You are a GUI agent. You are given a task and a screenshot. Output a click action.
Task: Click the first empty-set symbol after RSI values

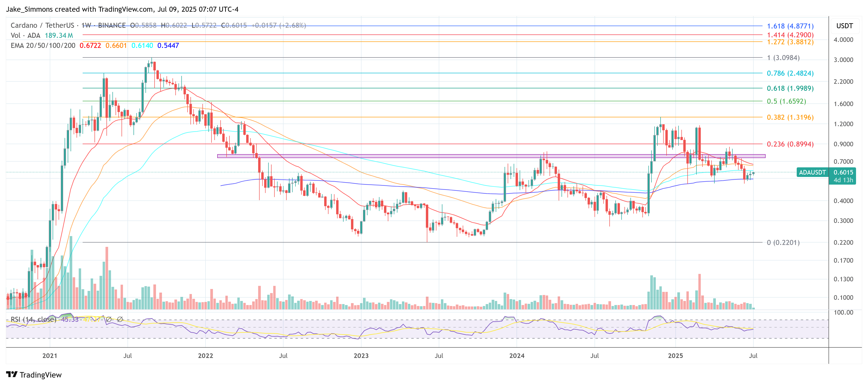pyautogui.click(x=109, y=319)
